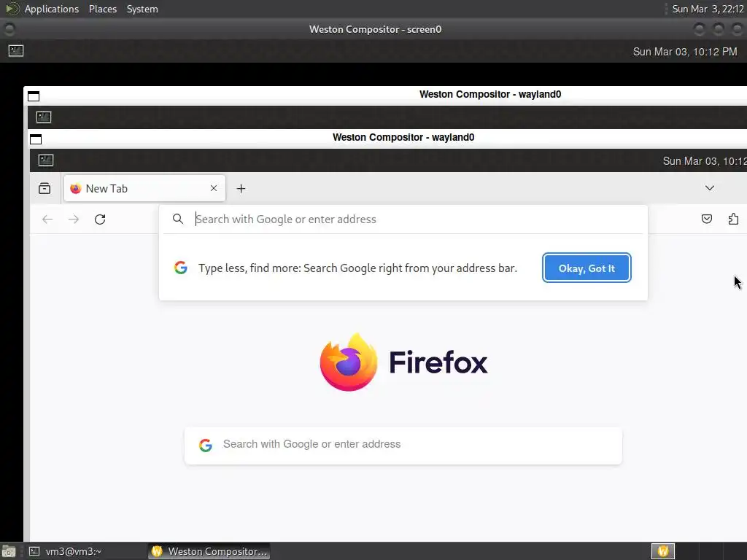Click terminal launcher in inner wayland0 panel
This screenshot has width=747, height=560.
coord(46,160)
